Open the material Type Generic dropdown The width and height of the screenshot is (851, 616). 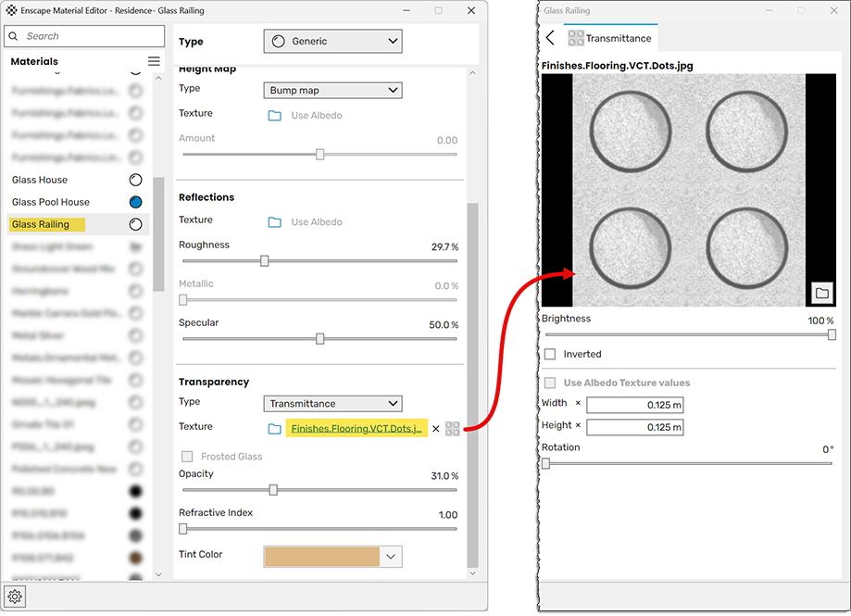332,41
